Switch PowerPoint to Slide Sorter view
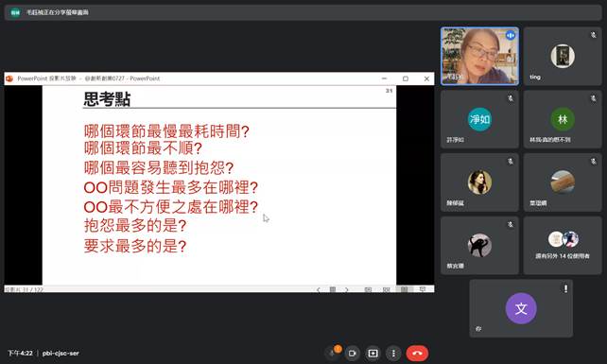Image resolution: width=607 pixels, height=364 pixels. (386, 289)
